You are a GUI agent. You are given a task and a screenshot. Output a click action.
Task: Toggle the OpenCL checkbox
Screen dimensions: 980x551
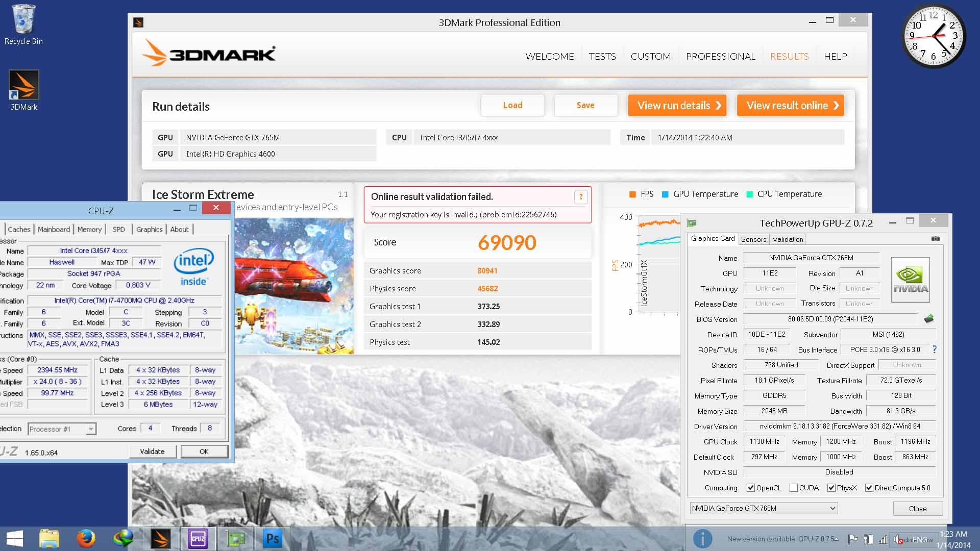(x=750, y=488)
